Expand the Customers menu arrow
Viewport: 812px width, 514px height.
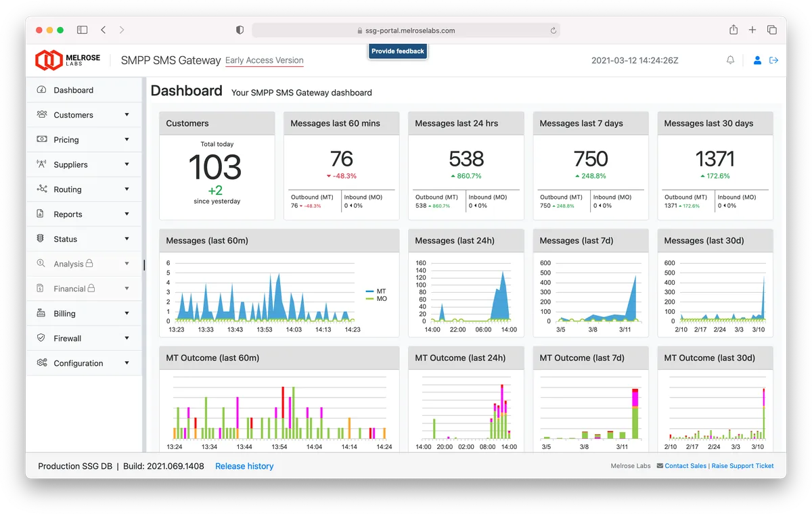click(x=127, y=115)
